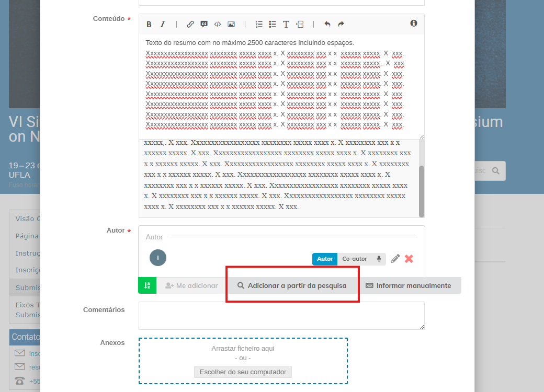Screen dimensions: 544x392
Task: Apply numbered list formatting
Action: coord(259,24)
